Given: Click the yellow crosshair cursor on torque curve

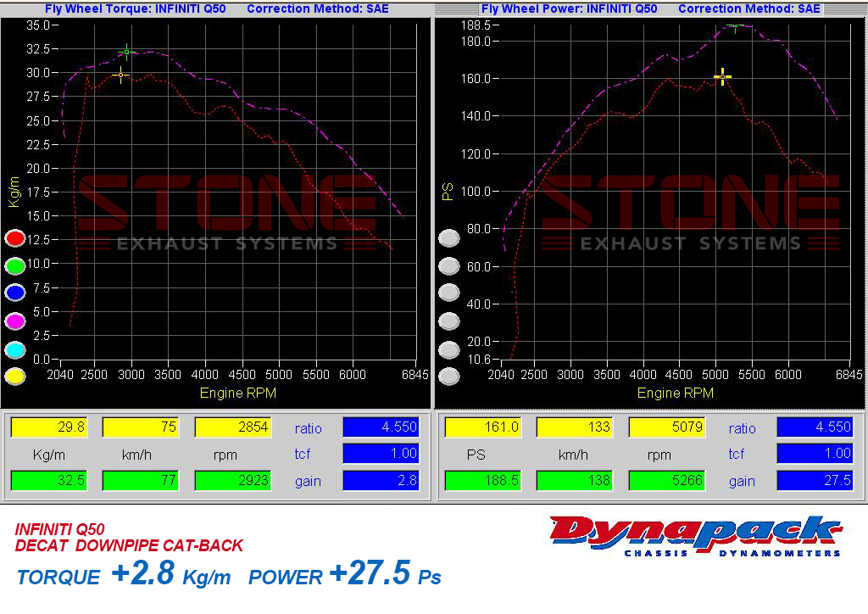Looking at the screenshot, I should click(x=120, y=75).
